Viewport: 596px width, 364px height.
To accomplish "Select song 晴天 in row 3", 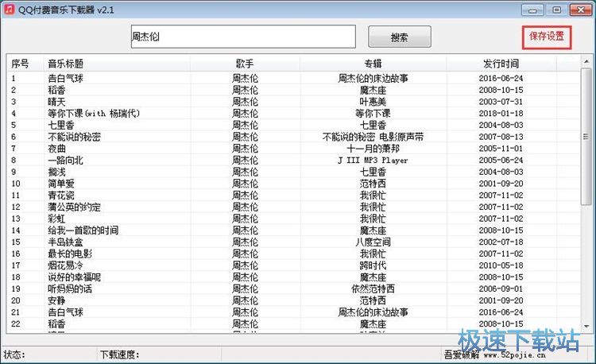I will (x=56, y=102).
